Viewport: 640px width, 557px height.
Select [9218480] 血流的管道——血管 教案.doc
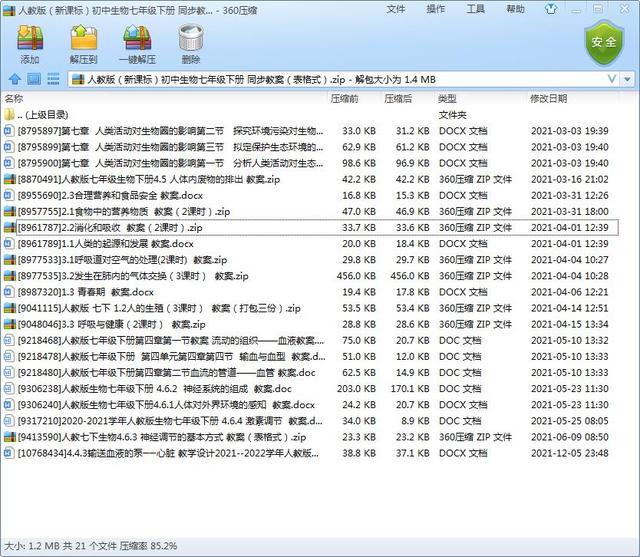(x=311, y=373)
